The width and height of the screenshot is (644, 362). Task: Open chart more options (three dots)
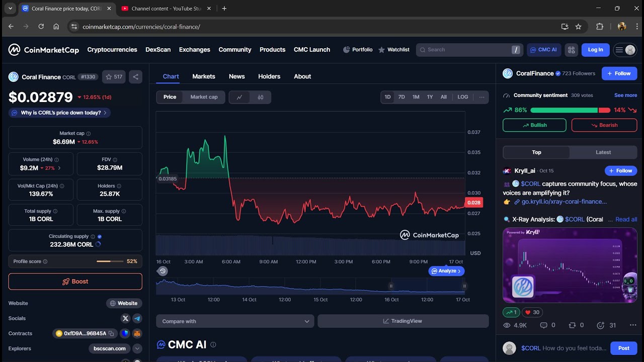point(481,97)
